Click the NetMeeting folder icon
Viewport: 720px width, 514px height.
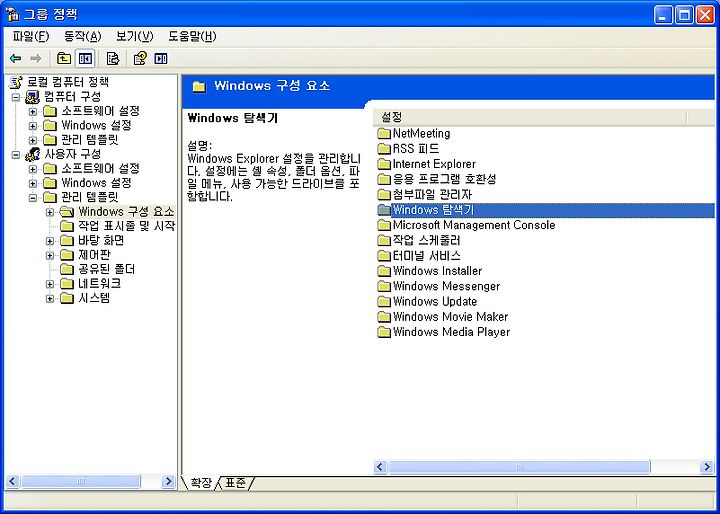(x=384, y=134)
